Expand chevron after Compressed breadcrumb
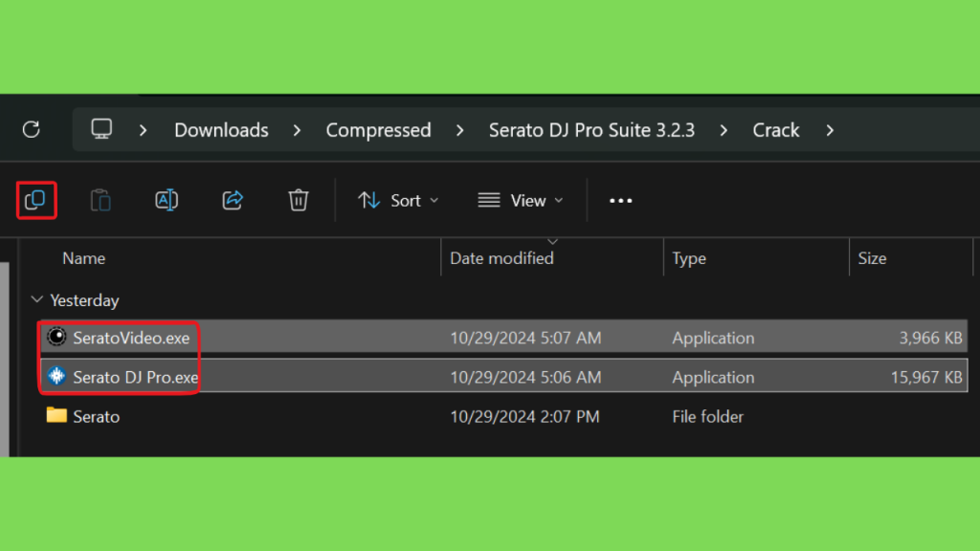 (460, 130)
